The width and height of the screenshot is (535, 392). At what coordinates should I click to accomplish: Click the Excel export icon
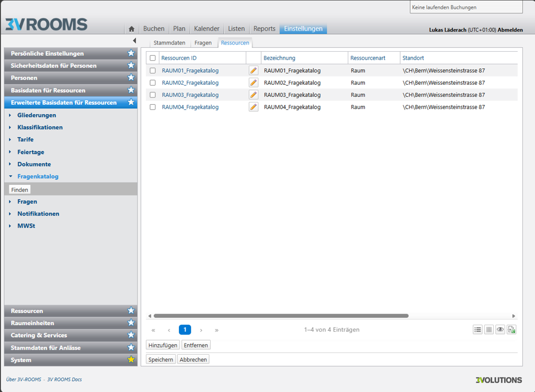[x=512, y=330]
